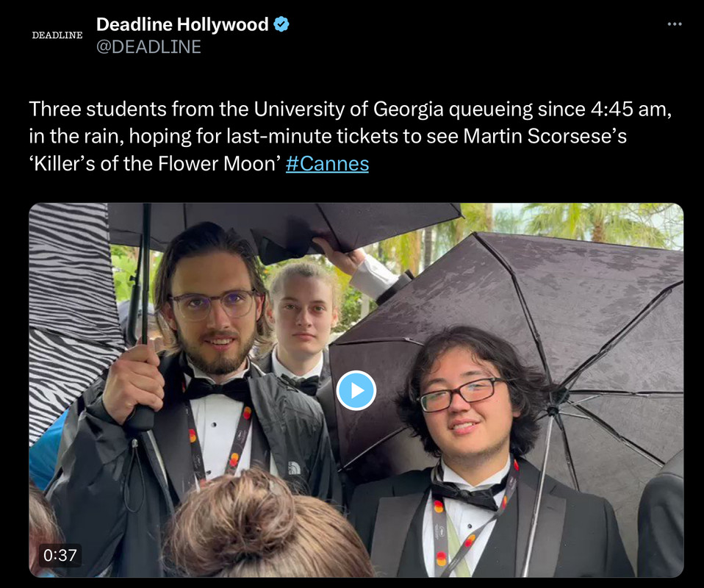Open the Deadline Hollywood display name
Viewport: 704px width, 588px height.
[182, 24]
